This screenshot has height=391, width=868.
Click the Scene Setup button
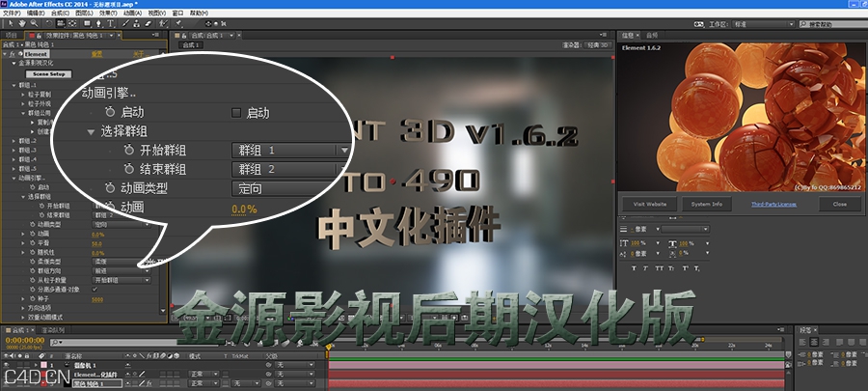click(49, 73)
